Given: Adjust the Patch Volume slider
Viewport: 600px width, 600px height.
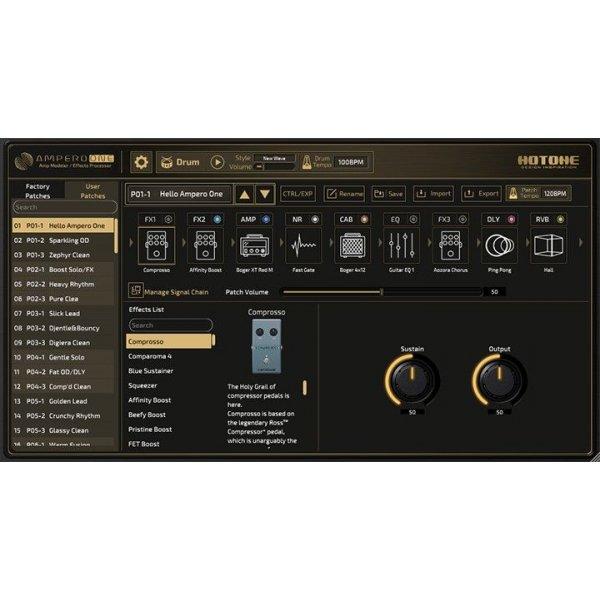Looking at the screenshot, I should (x=381, y=292).
